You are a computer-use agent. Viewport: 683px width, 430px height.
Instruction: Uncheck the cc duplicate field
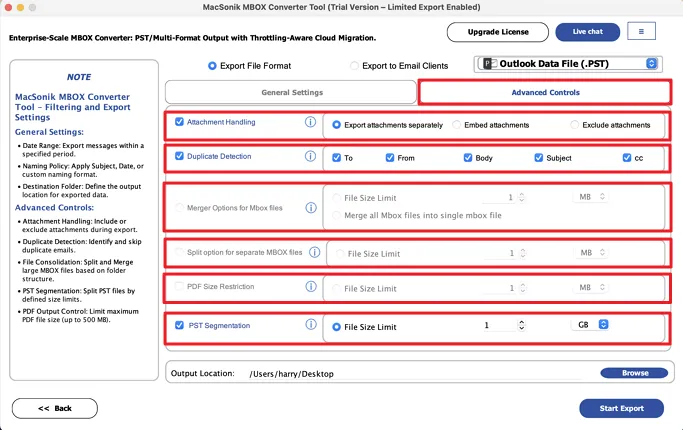click(x=627, y=158)
